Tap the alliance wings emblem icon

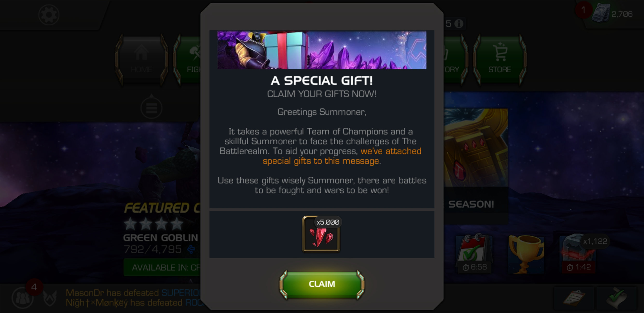pos(50,298)
